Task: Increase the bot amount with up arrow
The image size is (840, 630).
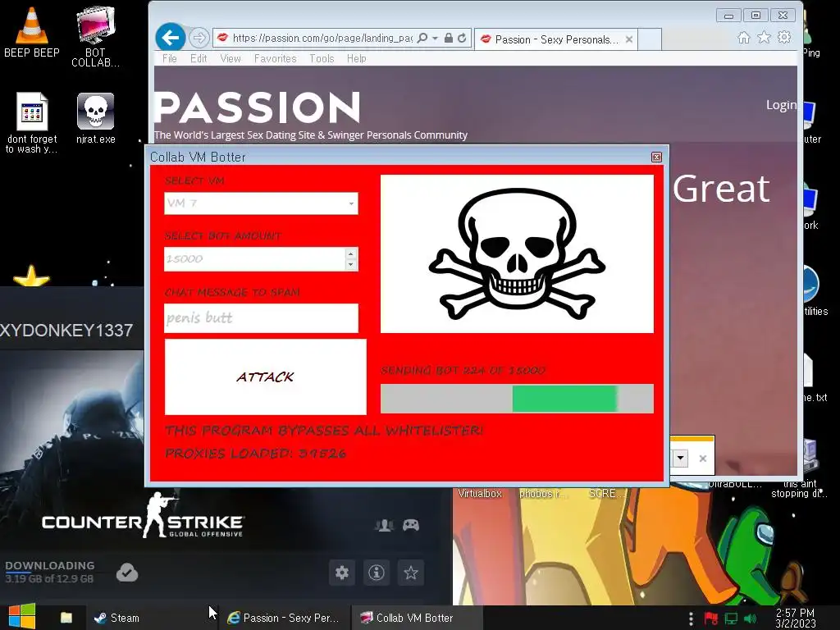Action: coord(351,253)
